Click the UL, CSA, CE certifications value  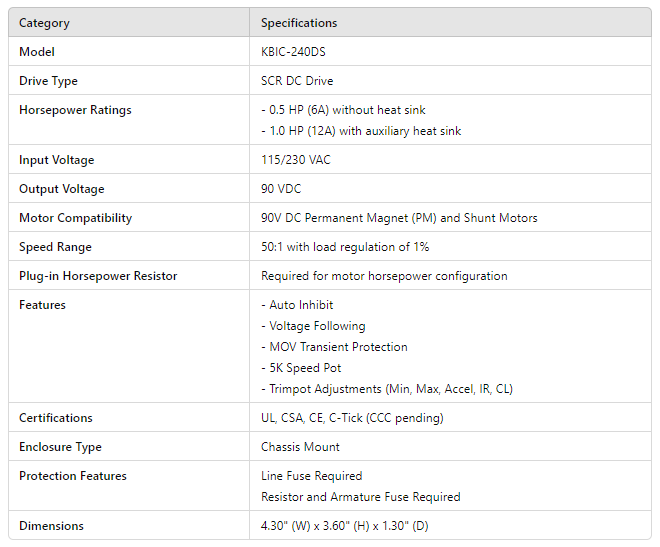pyautogui.click(x=352, y=418)
